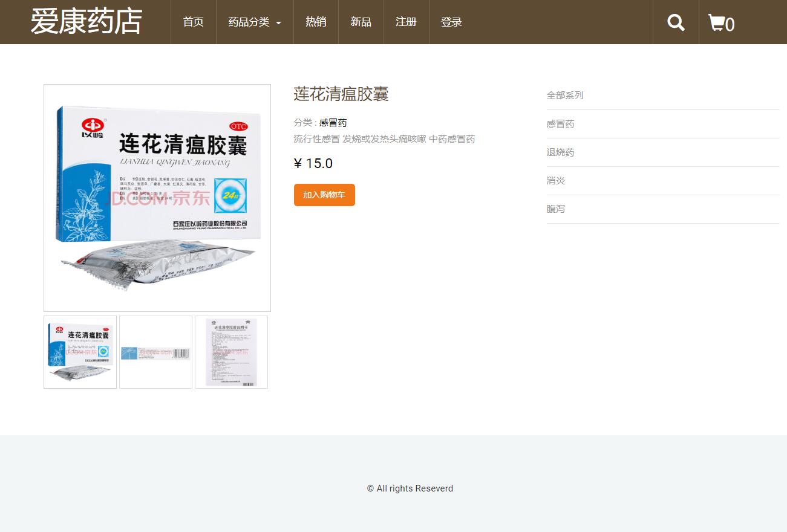Switch to the 首页 menu item
Viewport: 787px width, 532px height.
[x=193, y=22]
